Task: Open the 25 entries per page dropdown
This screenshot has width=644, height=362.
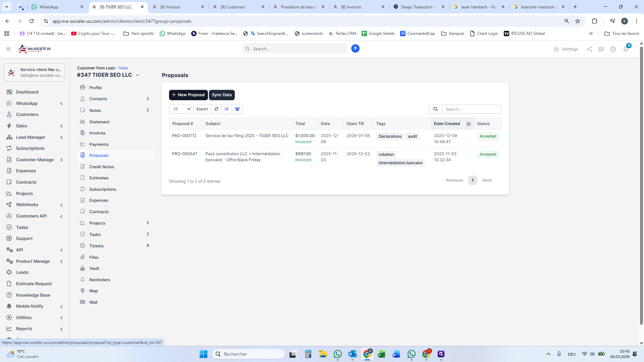Action: click(180, 109)
